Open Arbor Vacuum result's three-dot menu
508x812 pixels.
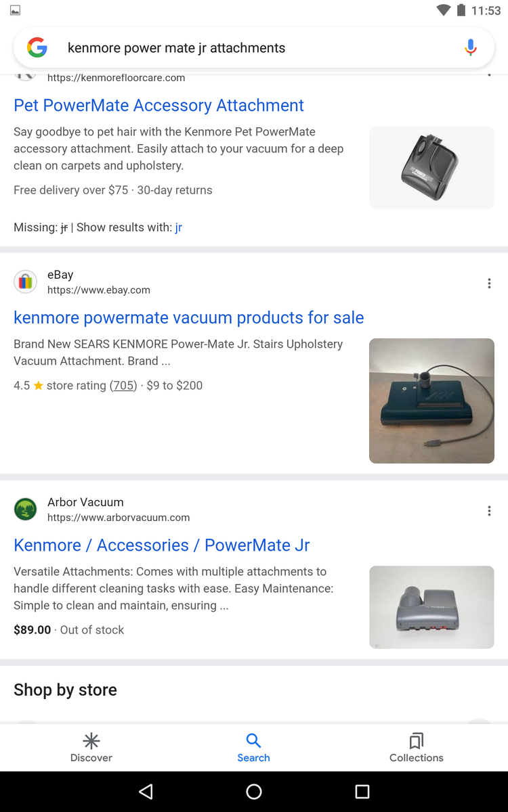(x=489, y=511)
